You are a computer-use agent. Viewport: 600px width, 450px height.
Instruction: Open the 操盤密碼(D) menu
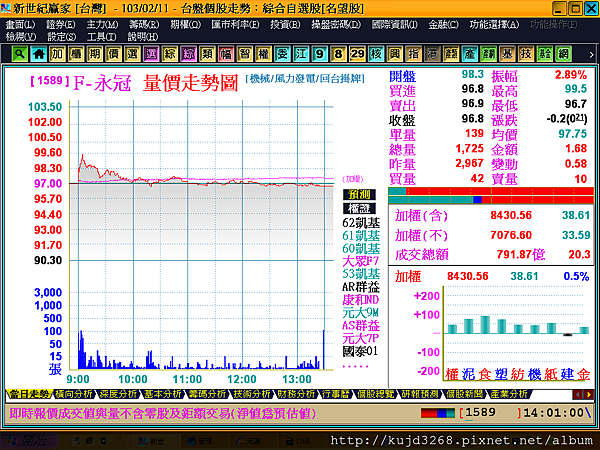[x=336, y=25]
